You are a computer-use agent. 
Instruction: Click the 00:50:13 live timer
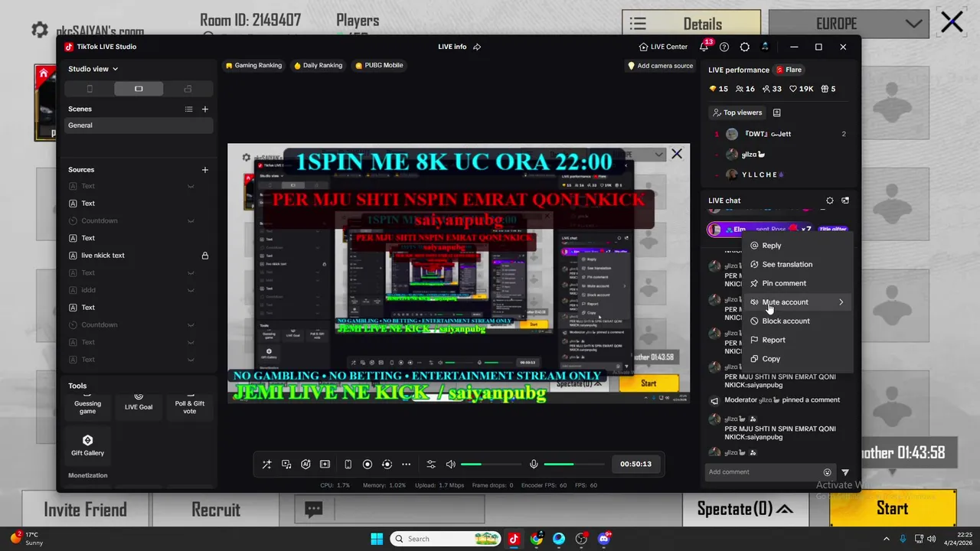point(635,465)
